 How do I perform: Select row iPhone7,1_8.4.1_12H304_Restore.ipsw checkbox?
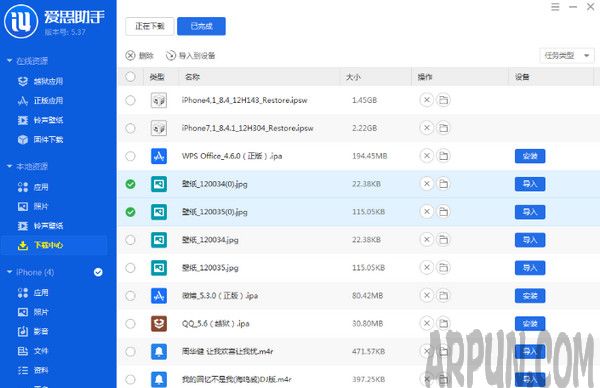[x=130, y=128]
